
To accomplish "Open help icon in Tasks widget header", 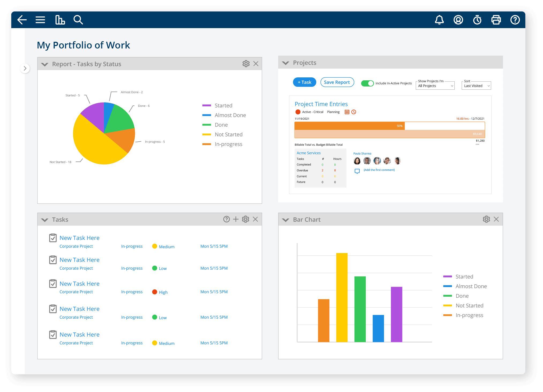I will tap(227, 219).
